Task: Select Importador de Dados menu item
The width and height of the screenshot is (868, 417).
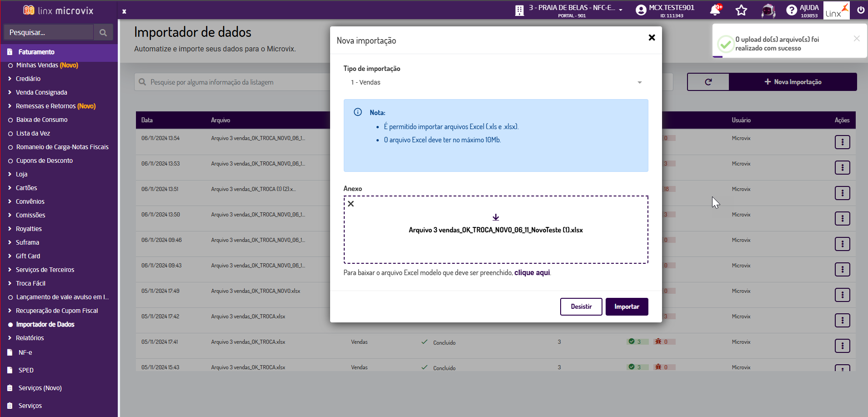Action: click(x=45, y=324)
